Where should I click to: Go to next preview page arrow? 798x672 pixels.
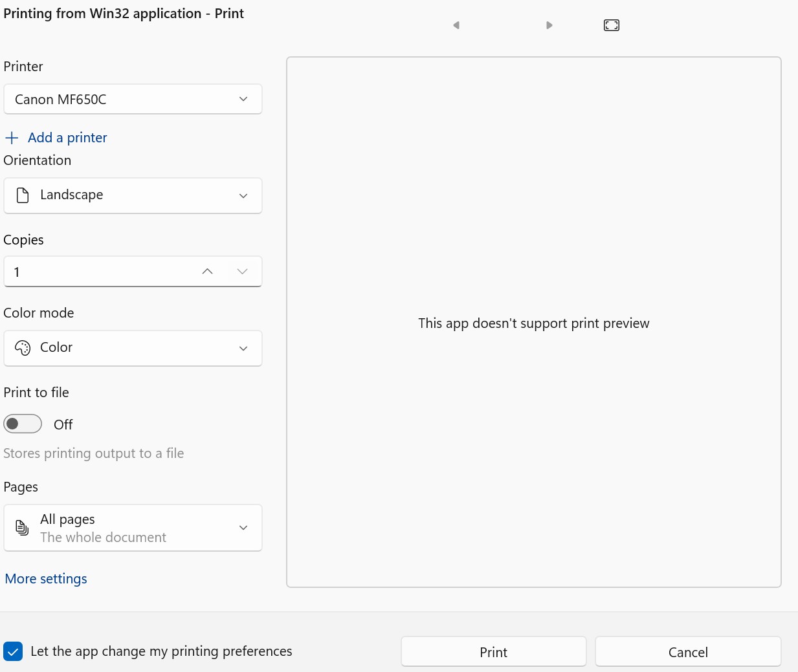549,25
